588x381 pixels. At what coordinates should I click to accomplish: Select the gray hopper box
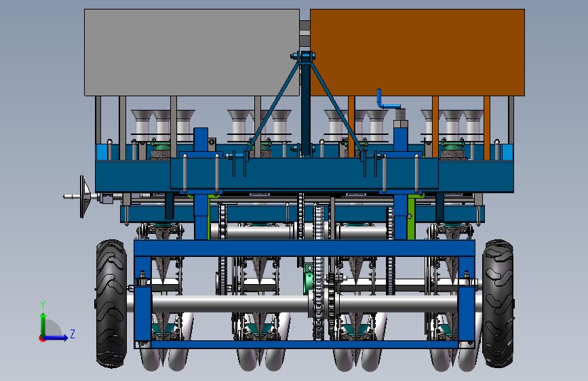point(192,52)
